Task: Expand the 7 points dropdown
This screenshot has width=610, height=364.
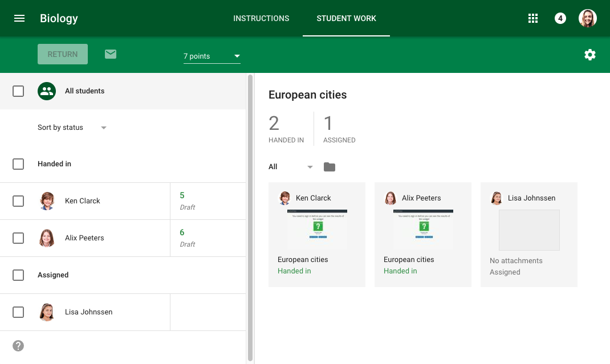Action: coord(212,56)
